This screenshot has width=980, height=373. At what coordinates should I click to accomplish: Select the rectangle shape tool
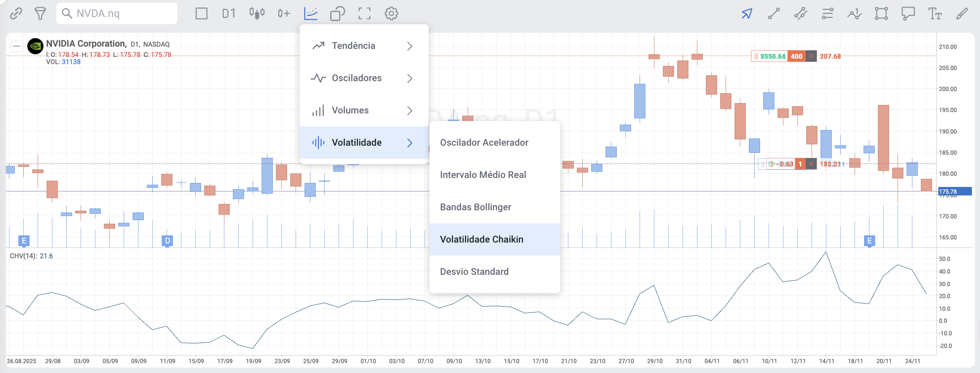pyautogui.click(x=881, y=13)
